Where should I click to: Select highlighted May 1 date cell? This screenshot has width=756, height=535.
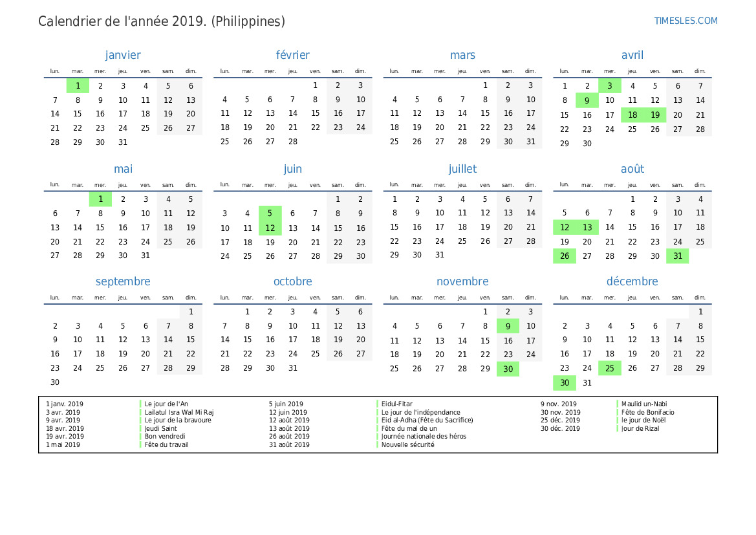pos(100,199)
